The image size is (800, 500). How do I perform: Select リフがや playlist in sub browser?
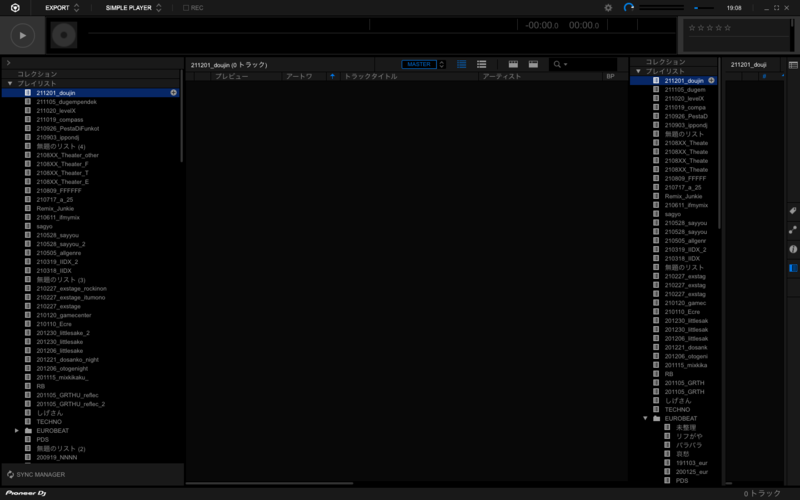pyautogui.click(x=689, y=436)
